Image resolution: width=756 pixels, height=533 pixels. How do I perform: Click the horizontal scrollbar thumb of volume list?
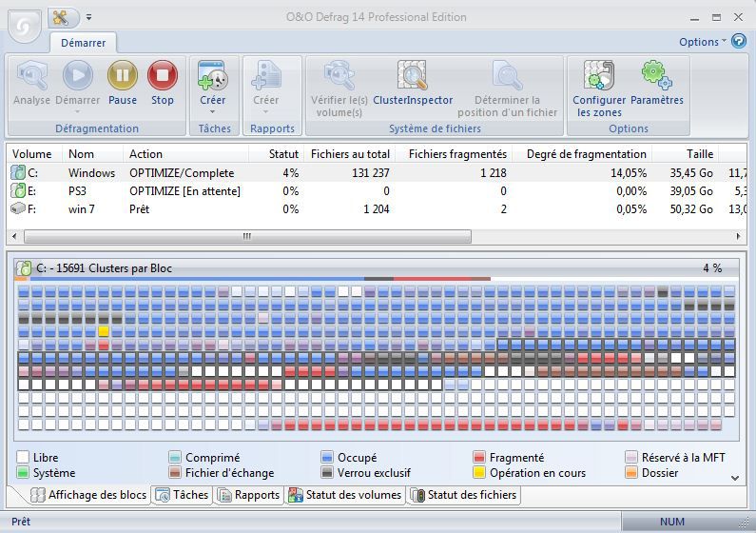(x=247, y=236)
